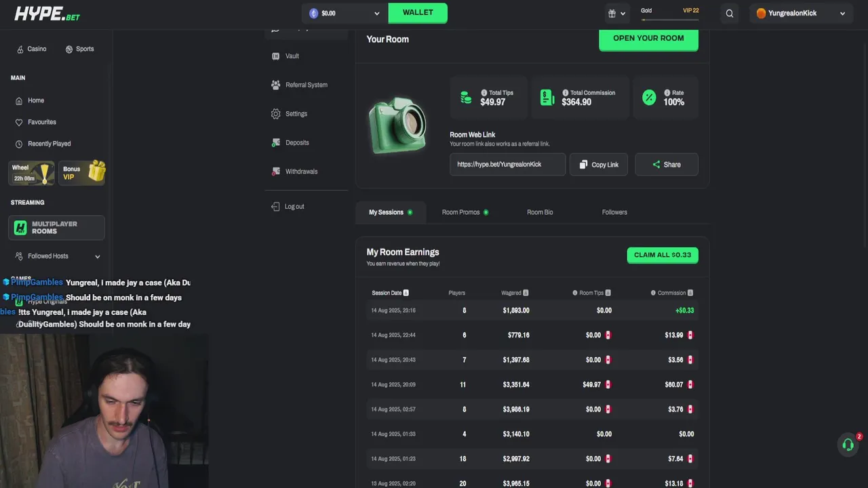The height and width of the screenshot is (488, 868).
Task: Select the 14 Aug 2025, 23:16 session
Action: [x=532, y=310]
